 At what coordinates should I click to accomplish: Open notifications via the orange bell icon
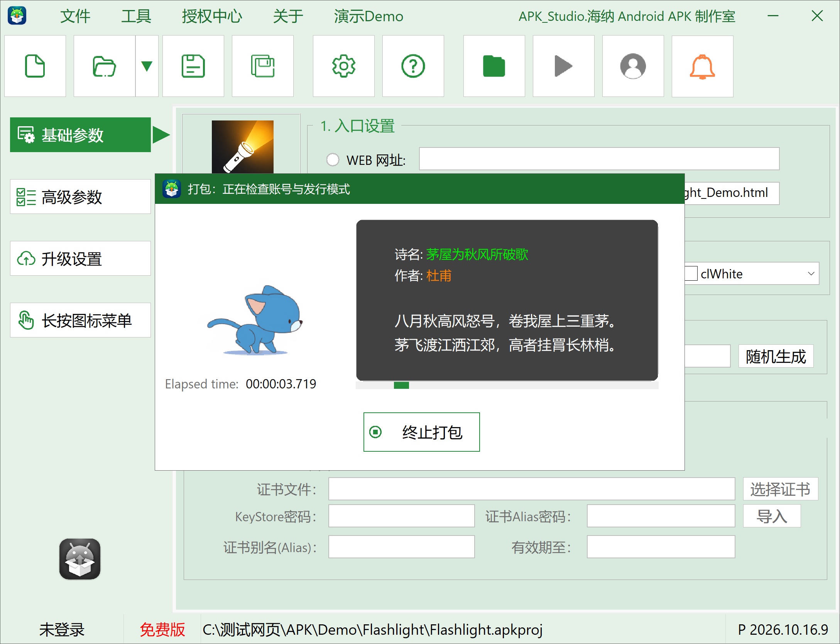point(703,66)
